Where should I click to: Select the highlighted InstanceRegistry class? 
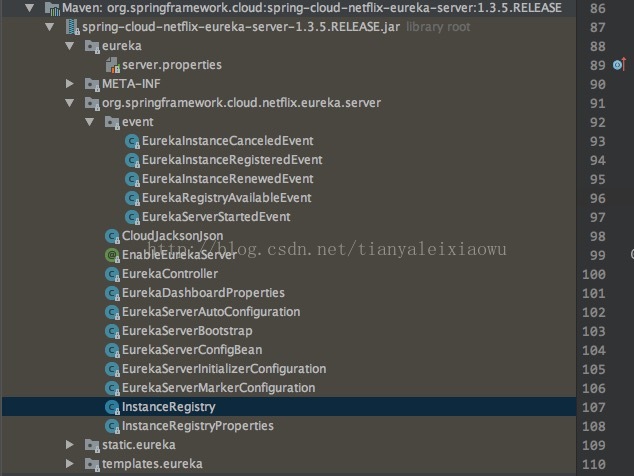pos(169,407)
